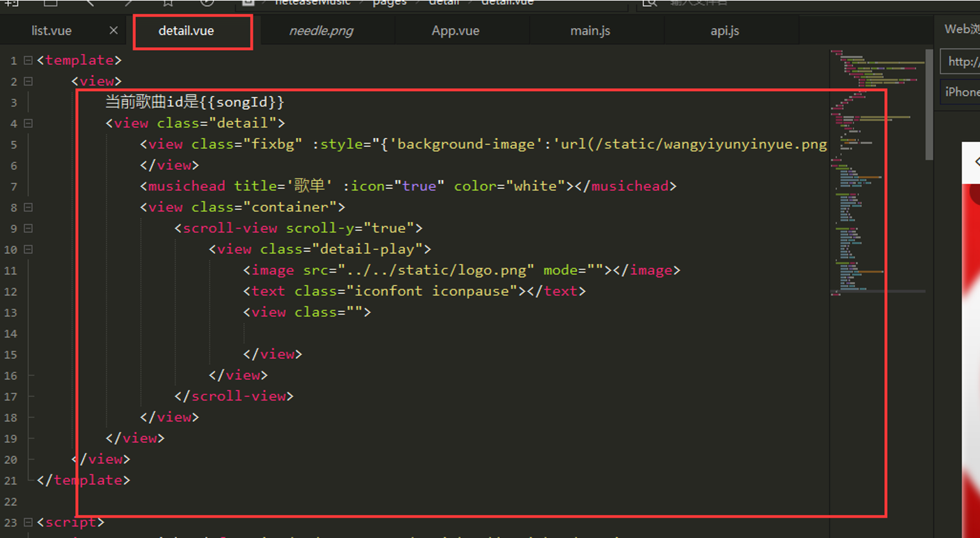Click the code minimap overview

coord(877,172)
